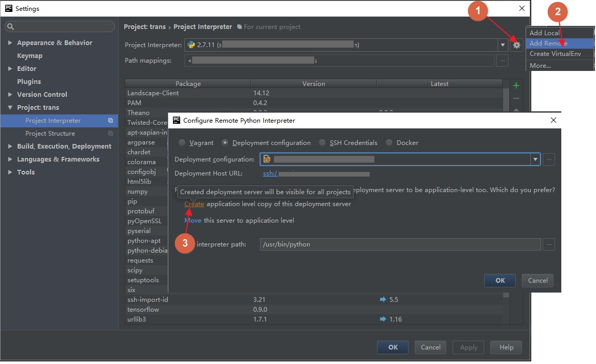Image resolution: width=596 pixels, height=364 pixels.
Task: Choose Add Remote from gear menu
Action: click(x=560, y=43)
